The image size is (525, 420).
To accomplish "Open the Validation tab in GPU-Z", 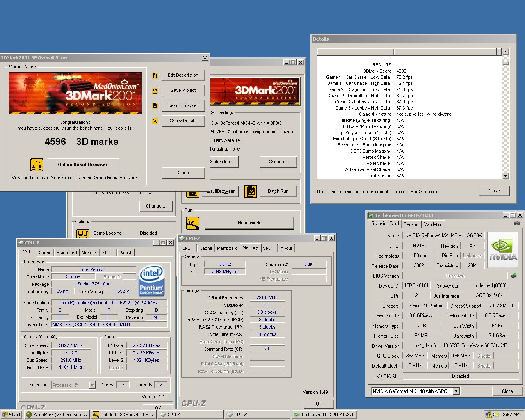I will [434, 224].
